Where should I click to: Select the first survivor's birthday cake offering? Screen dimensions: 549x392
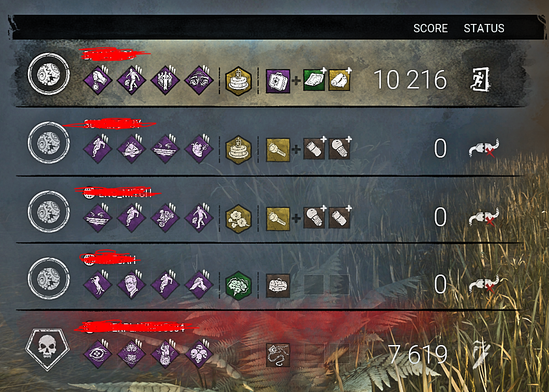(x=239, y=81)
